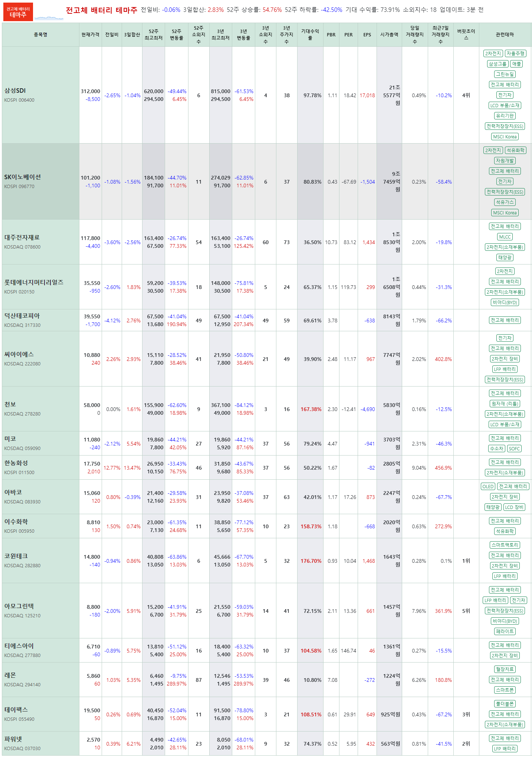Open the SK이노베이션 stock page
532x759 pixels.
pyautogui.click(x=23, y=177)
